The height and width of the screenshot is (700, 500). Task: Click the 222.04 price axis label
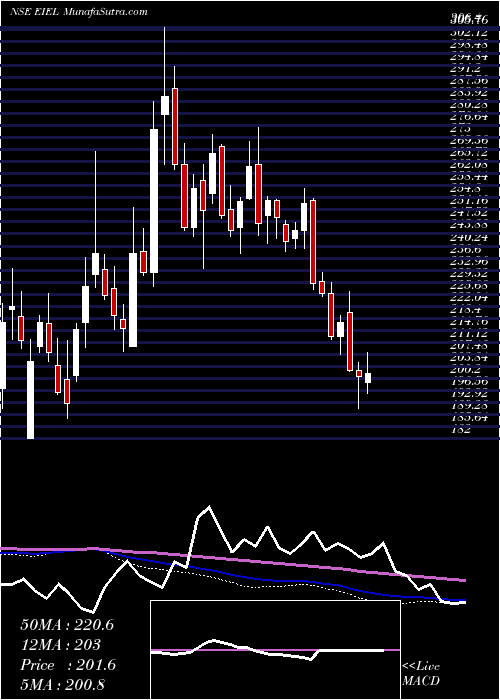pos(469,298)
